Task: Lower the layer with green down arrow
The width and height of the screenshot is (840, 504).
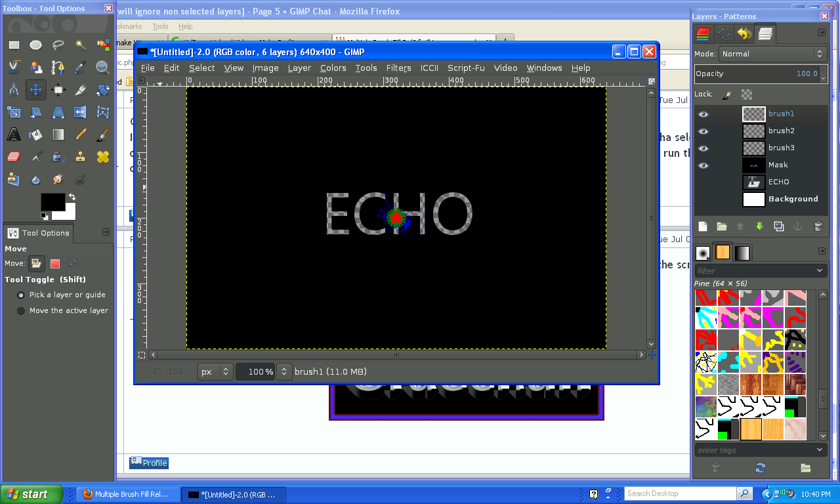Action: [760, 226]
